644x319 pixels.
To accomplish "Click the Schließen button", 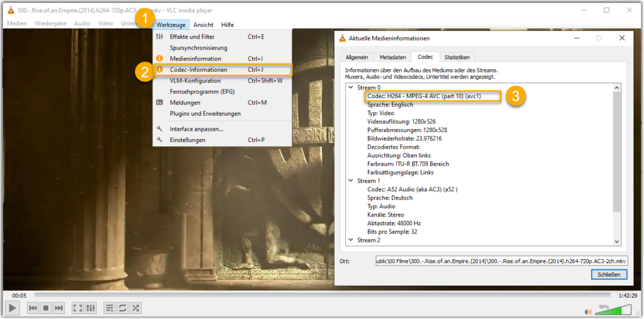I will [x=609, y=275].
